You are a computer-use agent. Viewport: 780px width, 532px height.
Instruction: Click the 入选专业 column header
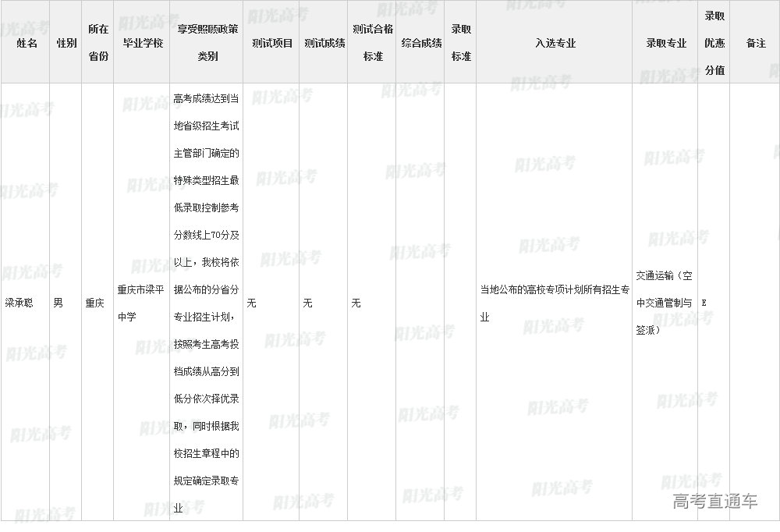(x=555, y=43)
